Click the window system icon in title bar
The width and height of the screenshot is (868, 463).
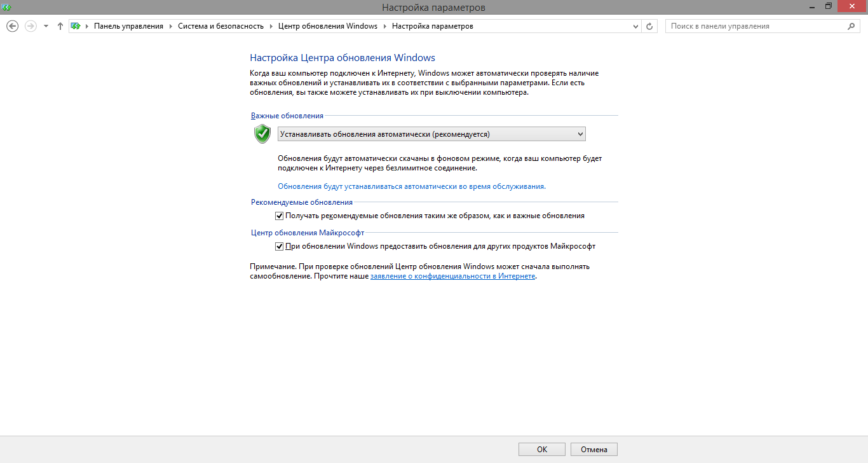(6, 7)
